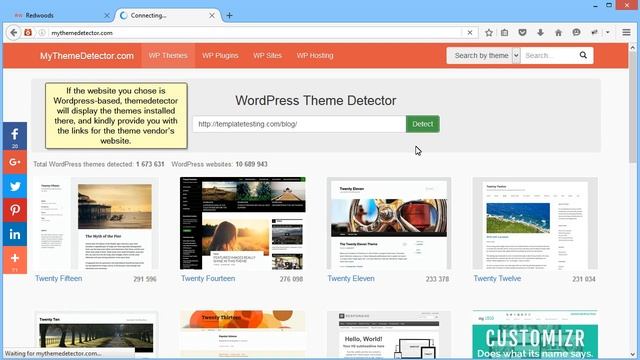Open Twenty Thirteen theme thumbnail
Image resolution: width=640 pixels, height=360 pixels.
[x=242, y=335]
